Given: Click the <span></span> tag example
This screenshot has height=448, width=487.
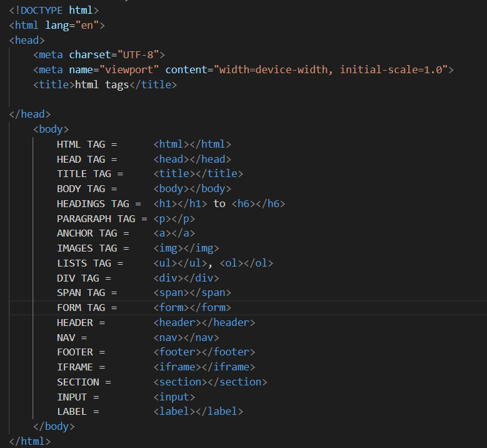Looking at the screenshot, I should click(193, 293).
